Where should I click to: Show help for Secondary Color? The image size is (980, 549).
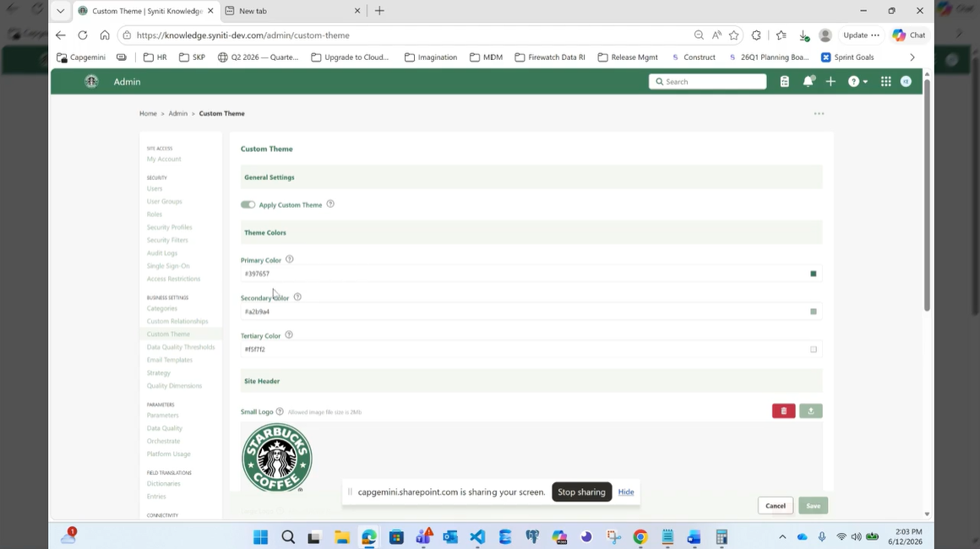(297, 297)
